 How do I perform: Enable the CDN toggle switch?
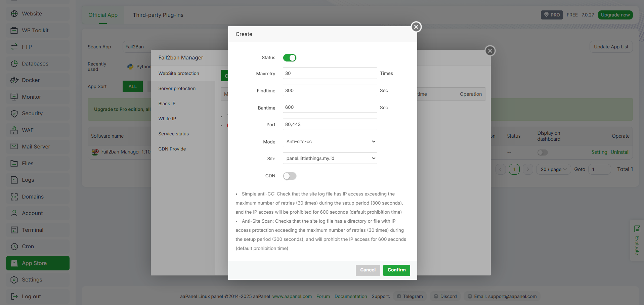(x=290, y=176)
